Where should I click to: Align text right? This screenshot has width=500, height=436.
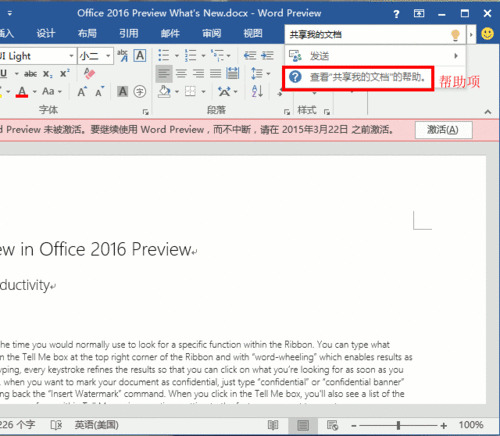199,73
